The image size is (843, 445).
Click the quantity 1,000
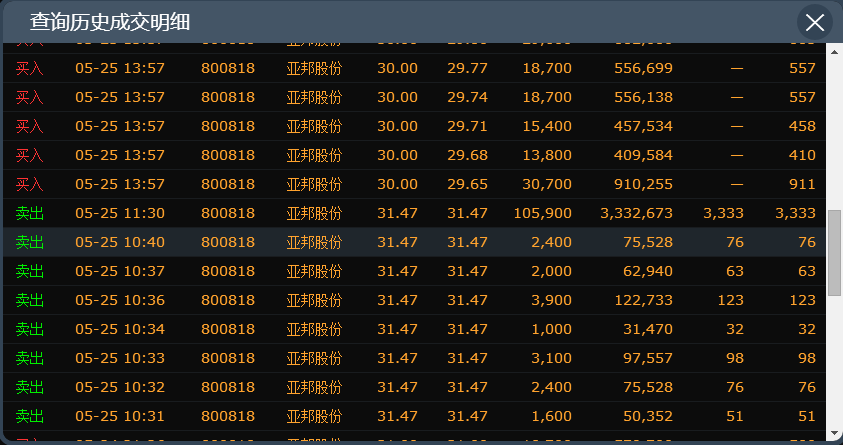[551, 329]
